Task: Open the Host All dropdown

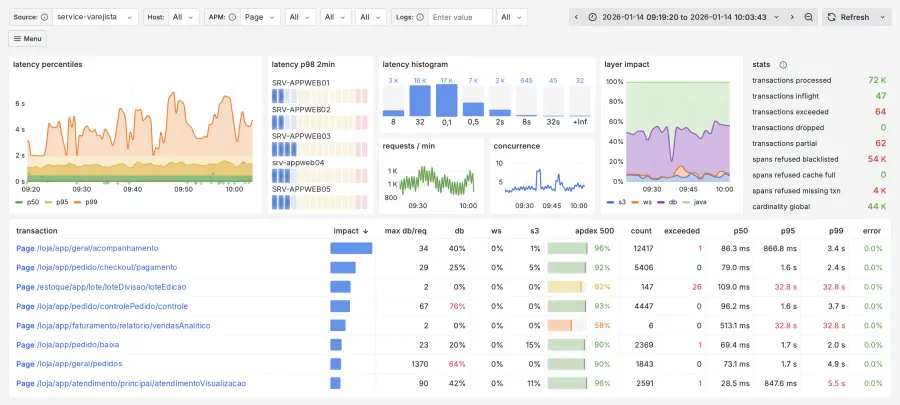Action: tap(184, 17)
